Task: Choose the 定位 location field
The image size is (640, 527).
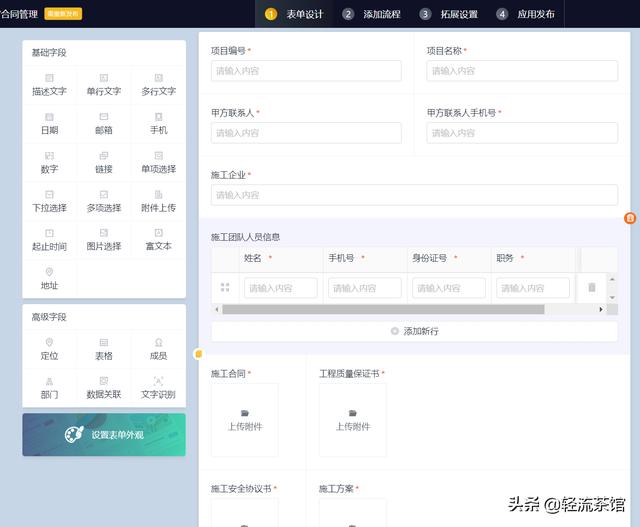Action: (x=49, y=349)
